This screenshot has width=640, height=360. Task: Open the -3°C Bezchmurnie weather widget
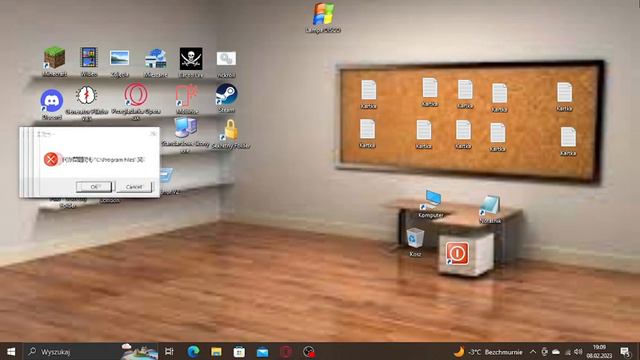coord(488,351)
